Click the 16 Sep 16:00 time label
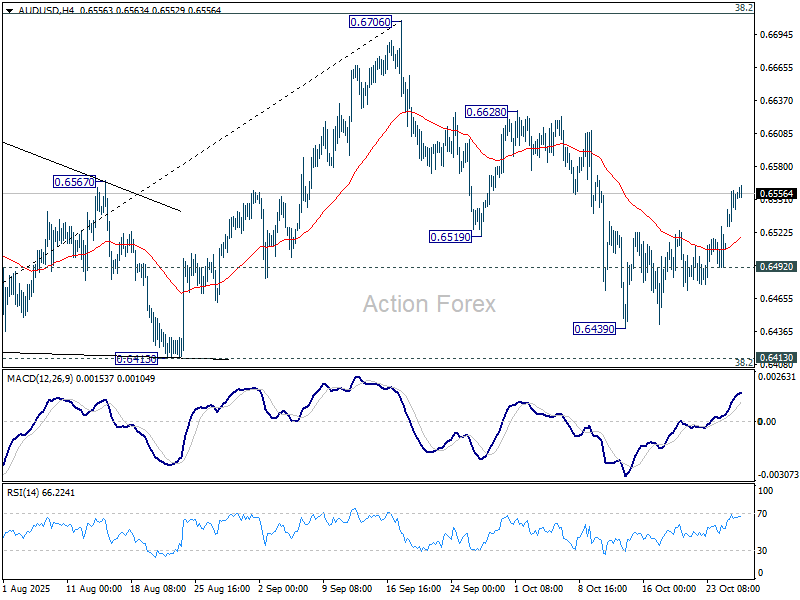Screen dimensions: 800x600 (x=414, y=589)
